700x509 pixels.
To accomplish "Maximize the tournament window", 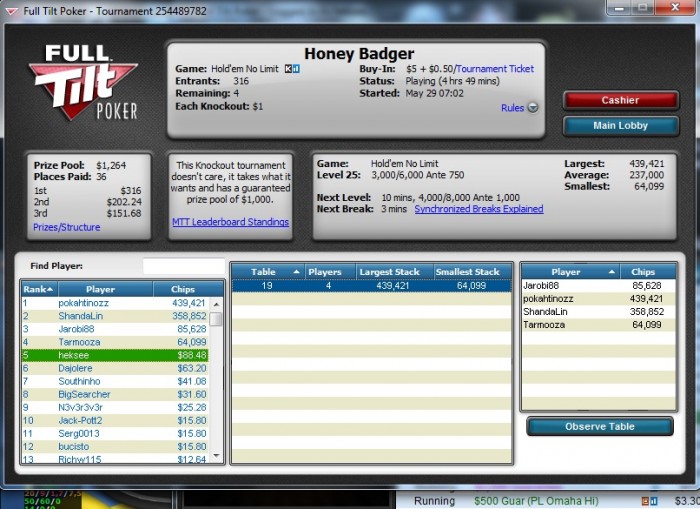I will (x=643, y=7).
